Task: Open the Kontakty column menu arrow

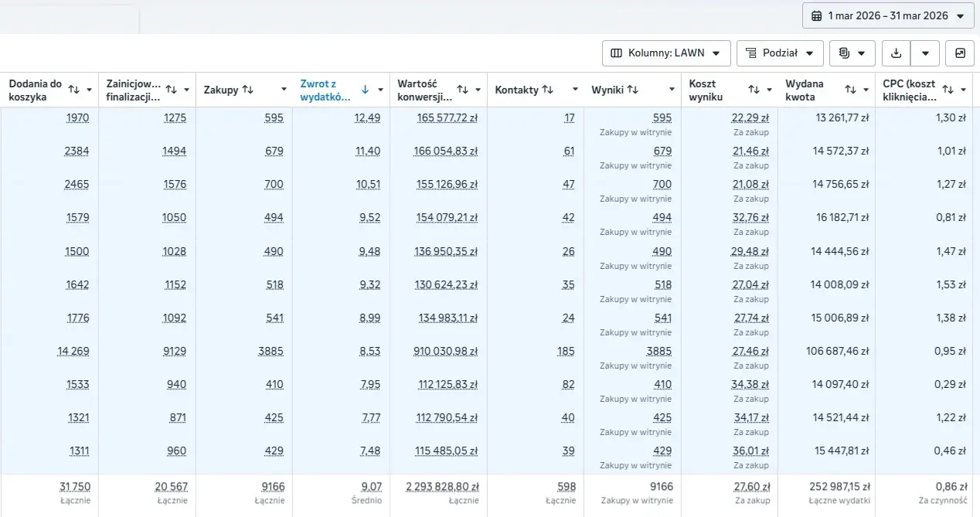Action: click(574, 90)
